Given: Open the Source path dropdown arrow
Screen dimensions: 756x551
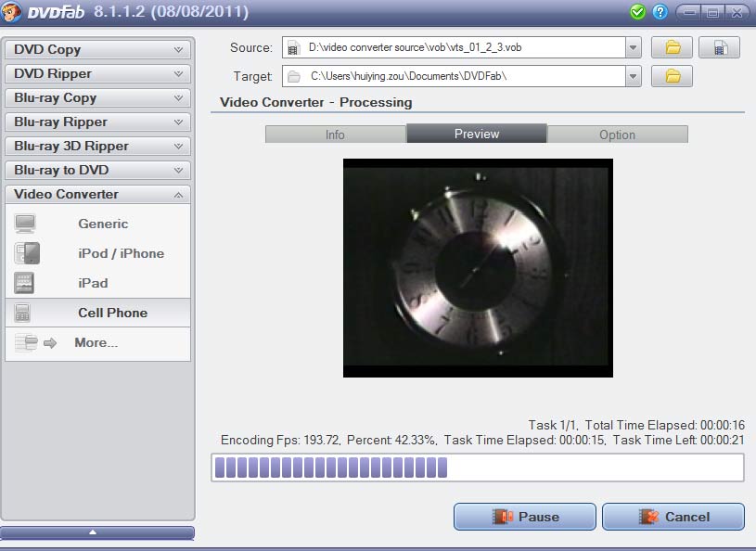Looking at the screenshot, I should point(633,47).
